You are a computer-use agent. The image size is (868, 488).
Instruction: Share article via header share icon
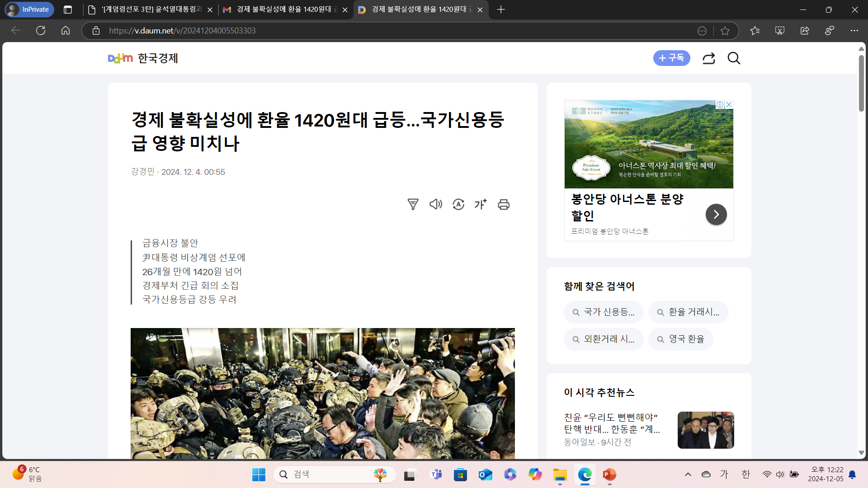pos(708,58)
